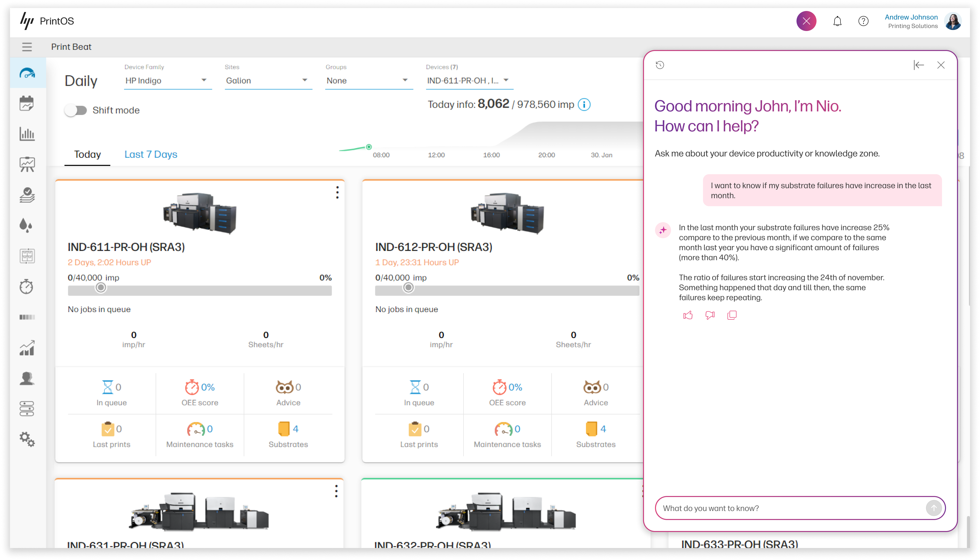Viewport: 980px width, 560px height.
Task: Open the Today info details icon
Action: (x=584, y=104)
